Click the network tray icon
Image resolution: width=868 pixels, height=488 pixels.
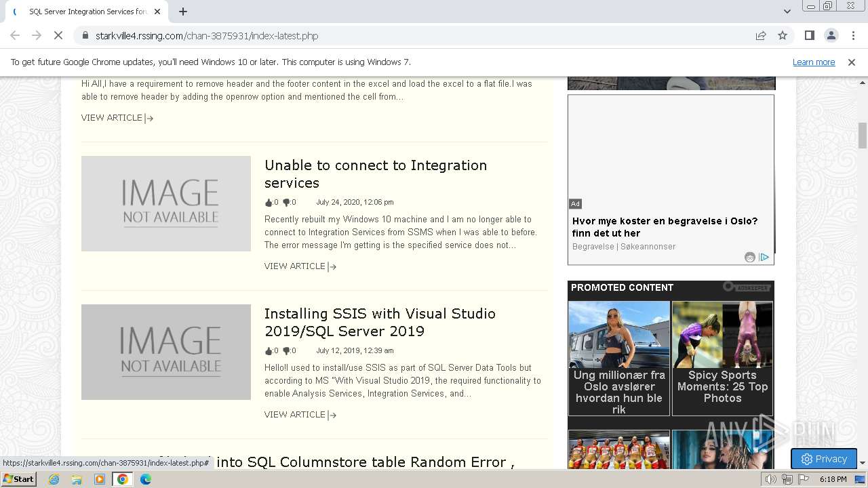click(787, 479)
